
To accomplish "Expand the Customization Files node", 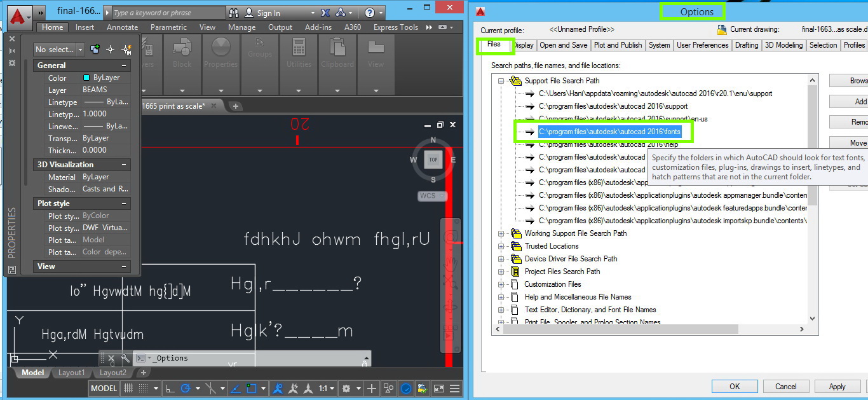I will point(501,284).
